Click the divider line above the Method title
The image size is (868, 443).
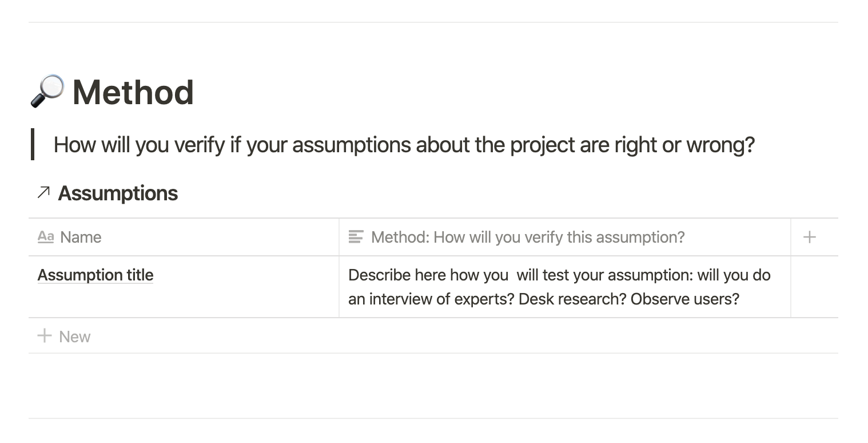tap(434, 21)
